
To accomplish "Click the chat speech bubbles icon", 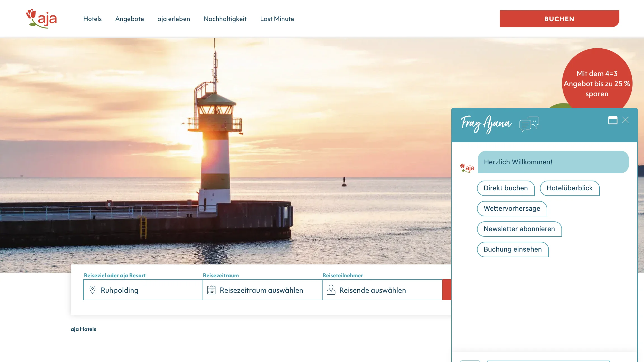I will pyautogui.click(x=529, y=124).
